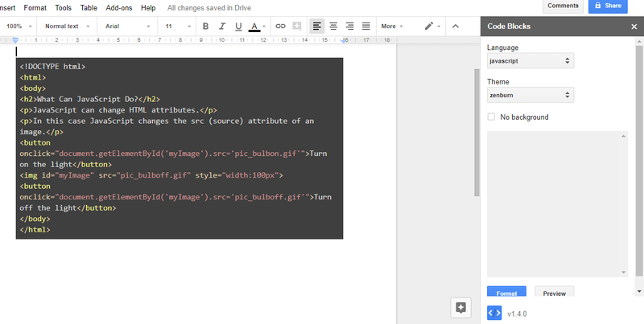Click 'All changes saved in Drive' status
This screenshot has height=324, width=644.
coord(209,8)
